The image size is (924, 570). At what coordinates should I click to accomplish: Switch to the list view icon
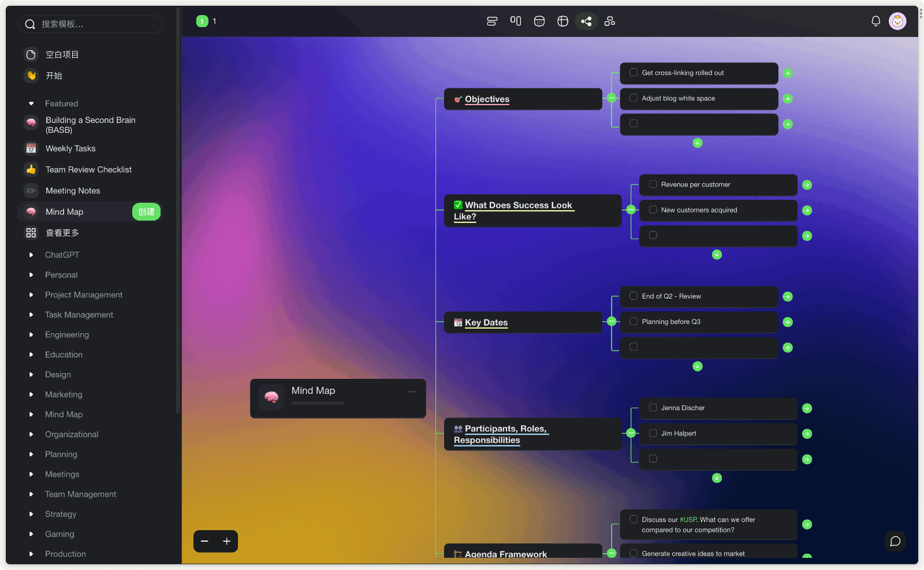(x=492, y=21)
